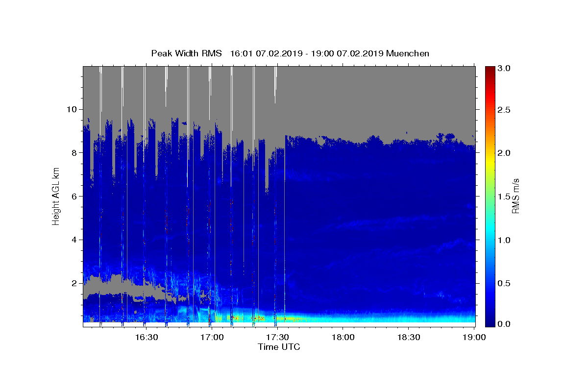Click the colorbar value 0.5
The image size is (588, 392).
(x=504, y=283)
